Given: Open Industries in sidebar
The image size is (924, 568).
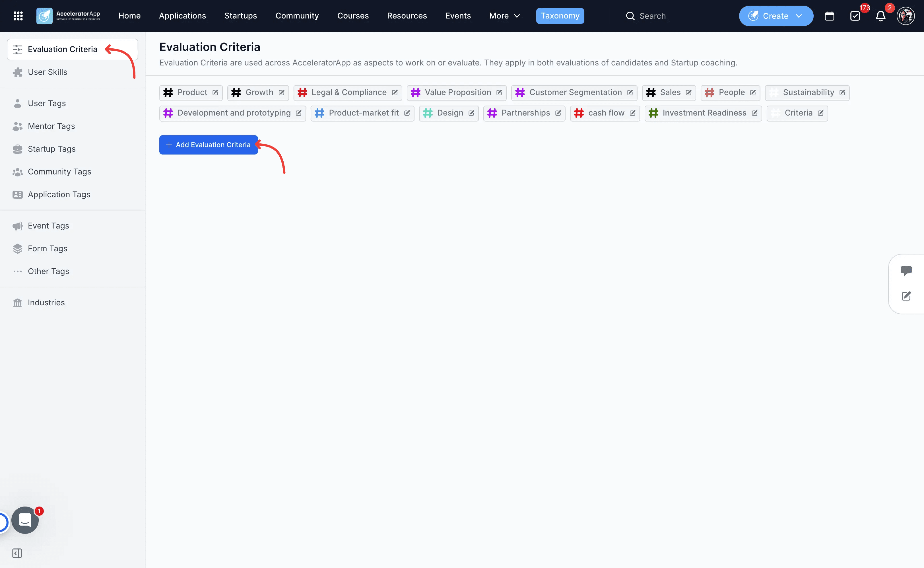Looking at the screenshot, I should (73, 302).
